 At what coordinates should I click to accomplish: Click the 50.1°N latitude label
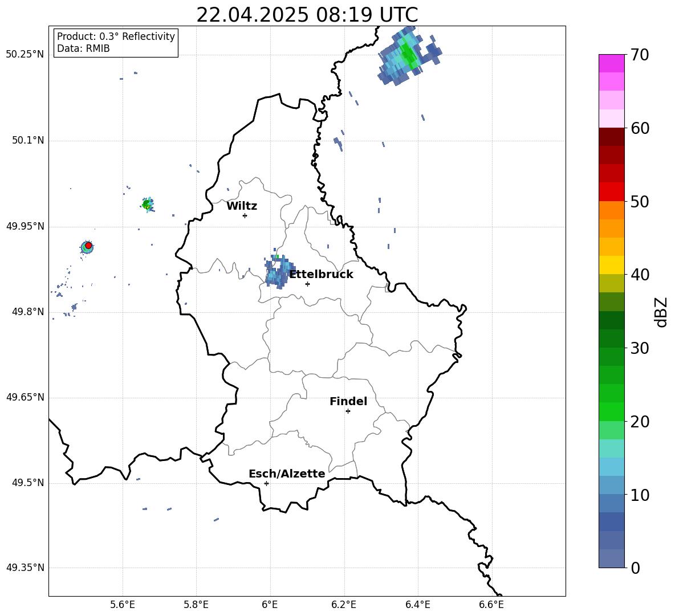point(27,140)
